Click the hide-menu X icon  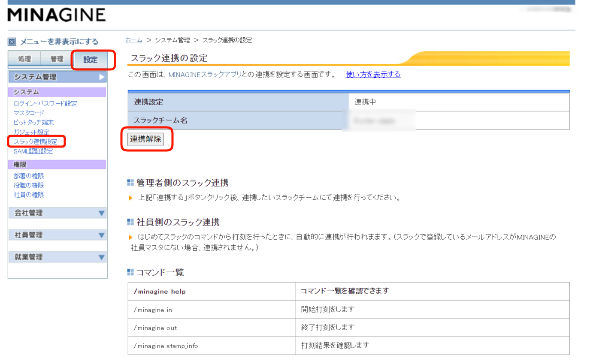point(12,42)
